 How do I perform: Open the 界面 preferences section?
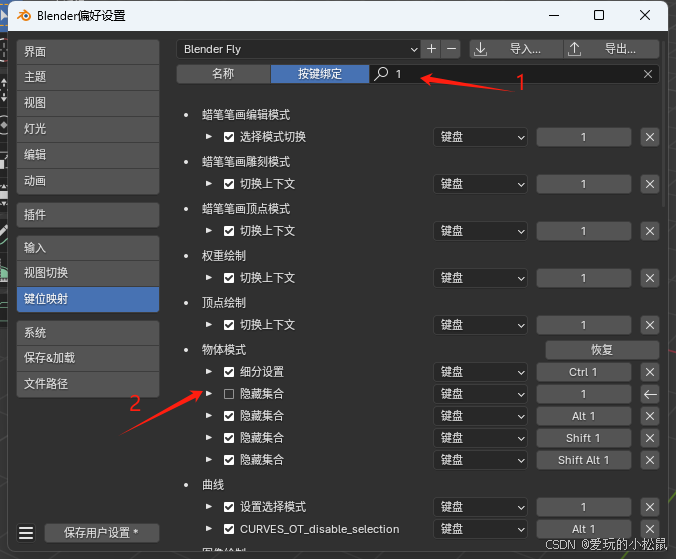pyautogui.click(x=88, y=52)
